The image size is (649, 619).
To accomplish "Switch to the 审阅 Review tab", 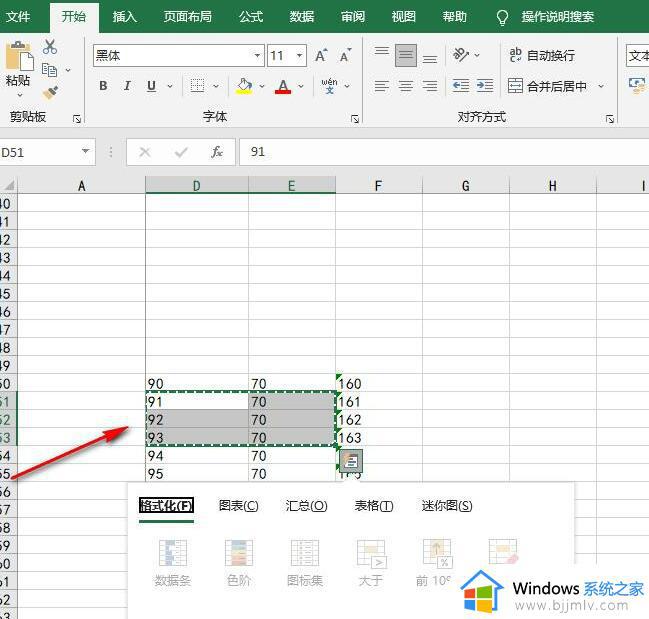I will pyautogui.click(x=353, y=17).
